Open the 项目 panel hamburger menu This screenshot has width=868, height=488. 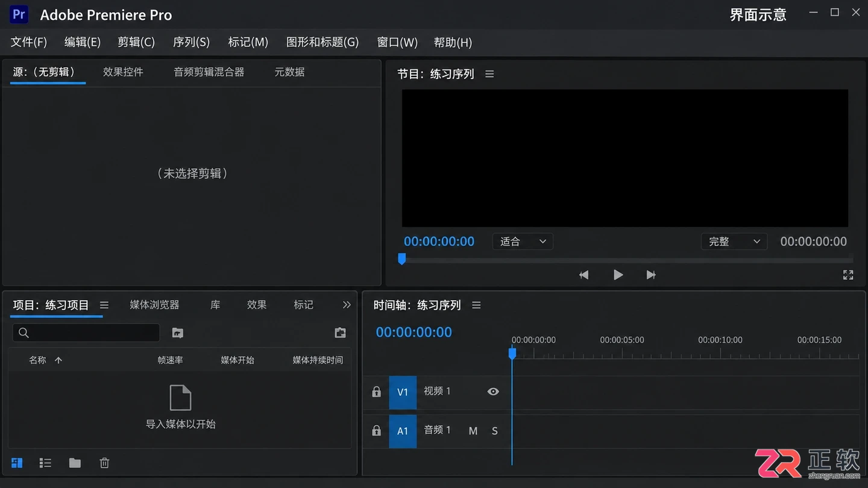104,305
